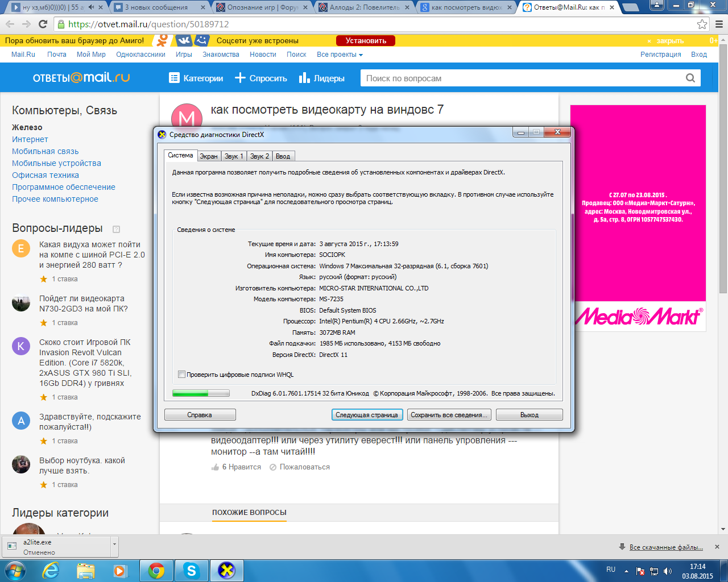Open the Windows Start menu
Screen dimensions: 728x582
pos(15,570)
